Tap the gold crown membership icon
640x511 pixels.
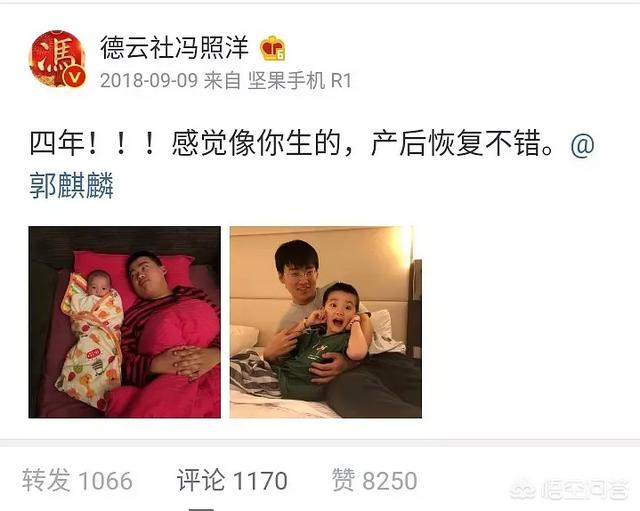click(273, 49)
